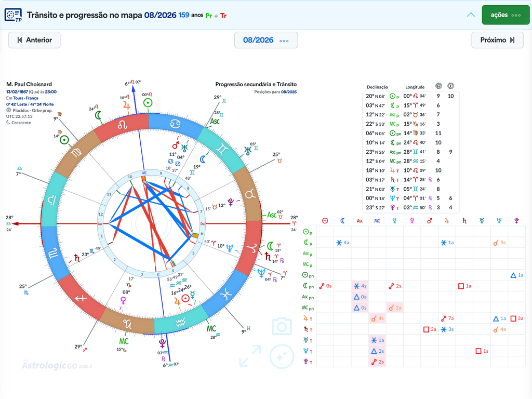Image resolution: width=532 pixels, height=399 pixels.
Task: Select the Mars column header in aspect grid
Action: [x=430, y=221]
